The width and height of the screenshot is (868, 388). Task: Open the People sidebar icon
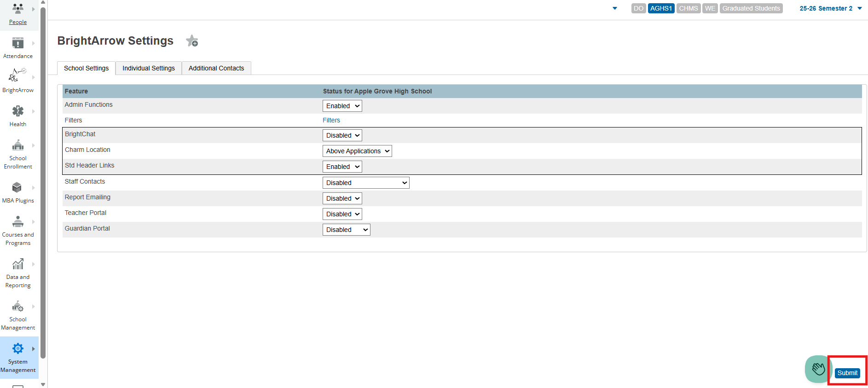(18, 9)
